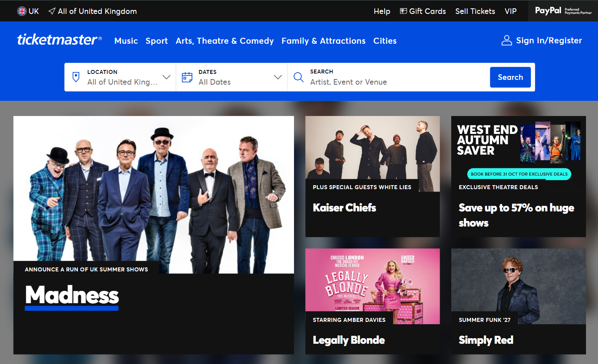Click the 'Announce a run of UK summer shows' label
The image size is (598, 364).
(x=86, y=269)
